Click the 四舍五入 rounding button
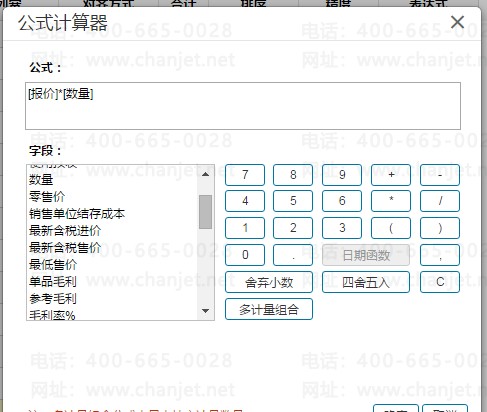 pyautogui.click(x=366, y=282)
